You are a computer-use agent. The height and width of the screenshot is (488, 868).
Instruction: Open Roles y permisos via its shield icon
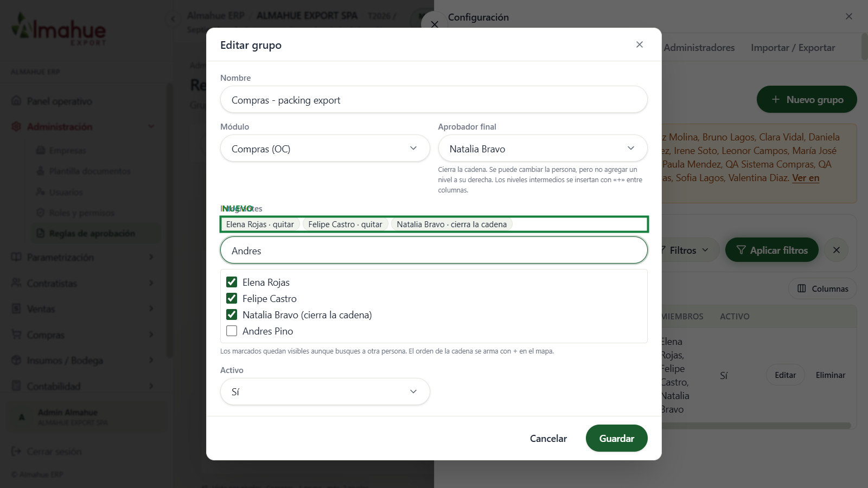[x=40, y=213]
